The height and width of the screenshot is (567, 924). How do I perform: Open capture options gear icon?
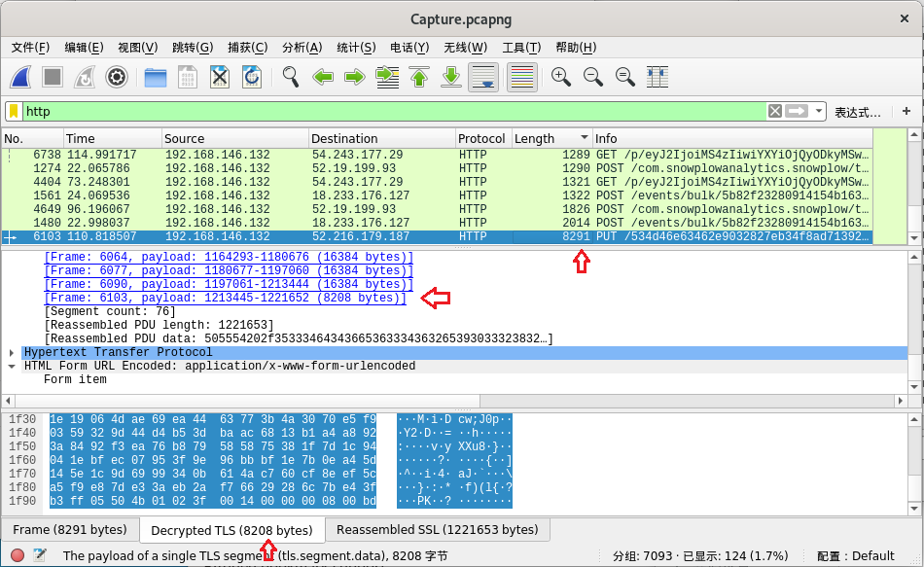click(117, 77)
